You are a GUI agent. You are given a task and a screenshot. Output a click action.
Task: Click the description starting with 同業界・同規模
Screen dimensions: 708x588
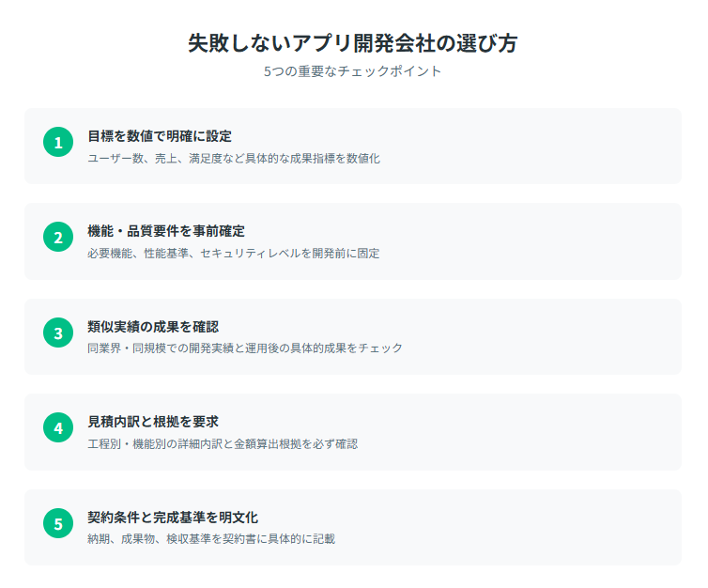[x=245, y=348]
